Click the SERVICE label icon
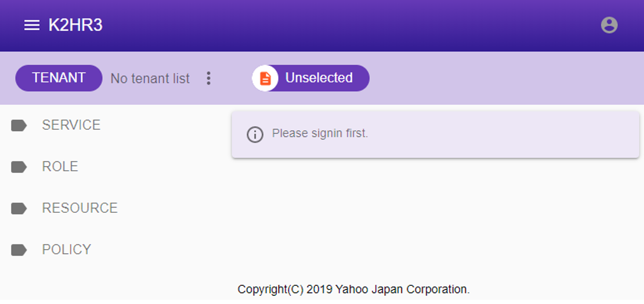 19,126
